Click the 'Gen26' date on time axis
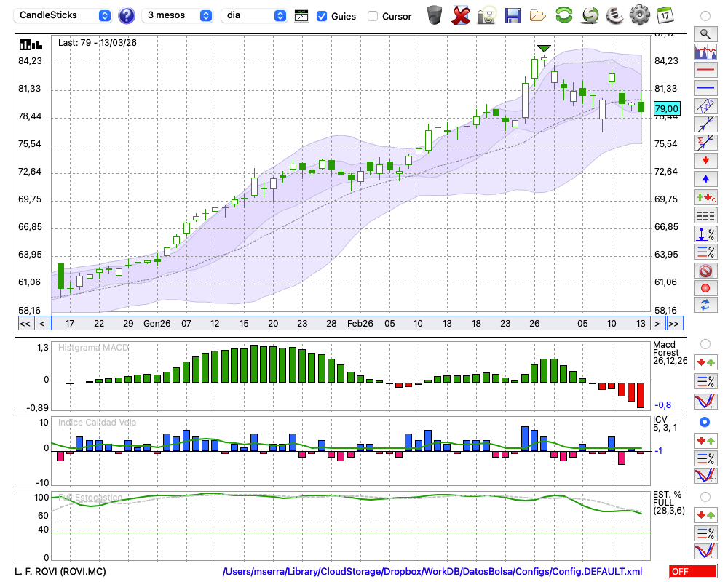Screen dimensions: 728x582 157,324
